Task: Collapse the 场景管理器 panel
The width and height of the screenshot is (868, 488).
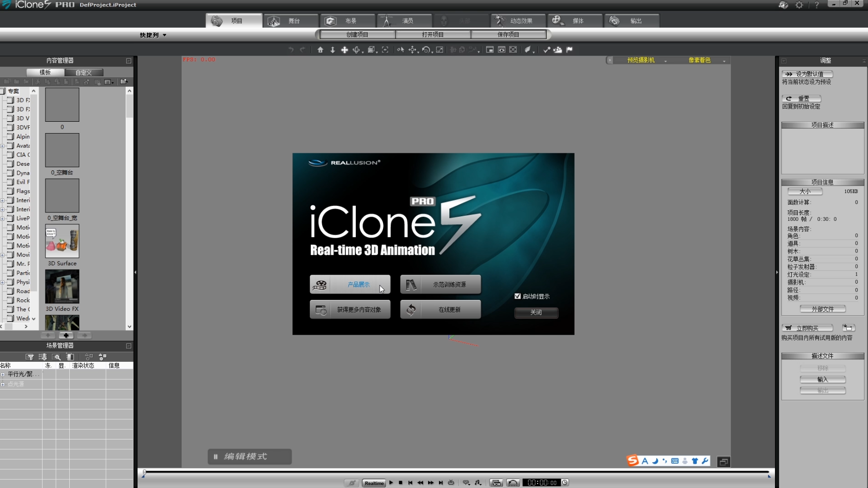Action: tap(129, 346)
